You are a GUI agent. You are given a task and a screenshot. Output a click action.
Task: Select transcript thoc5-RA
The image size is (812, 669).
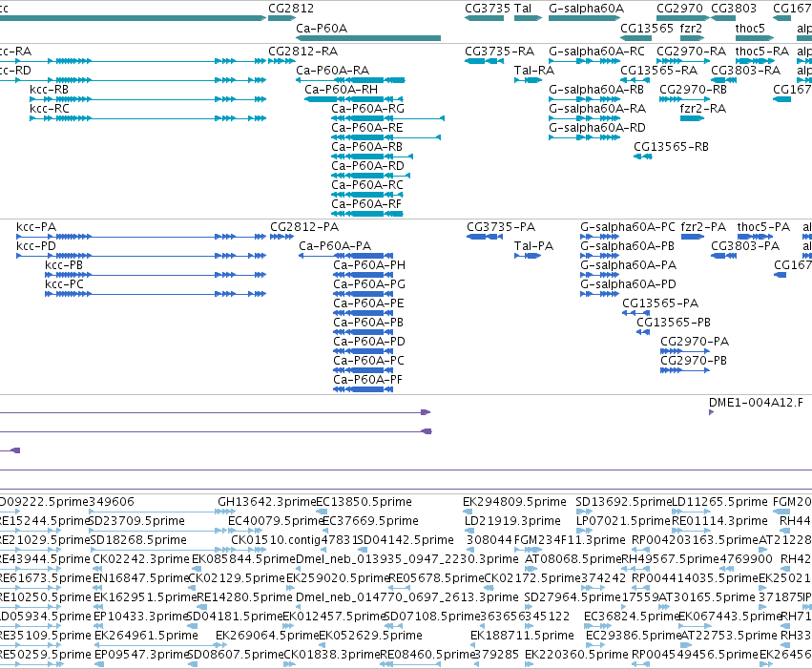coord(761,52)
